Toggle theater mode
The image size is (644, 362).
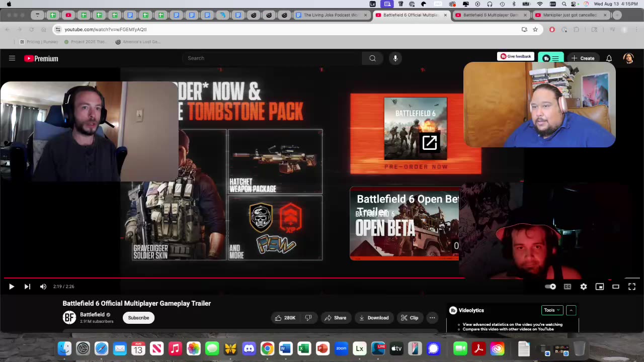616,287
